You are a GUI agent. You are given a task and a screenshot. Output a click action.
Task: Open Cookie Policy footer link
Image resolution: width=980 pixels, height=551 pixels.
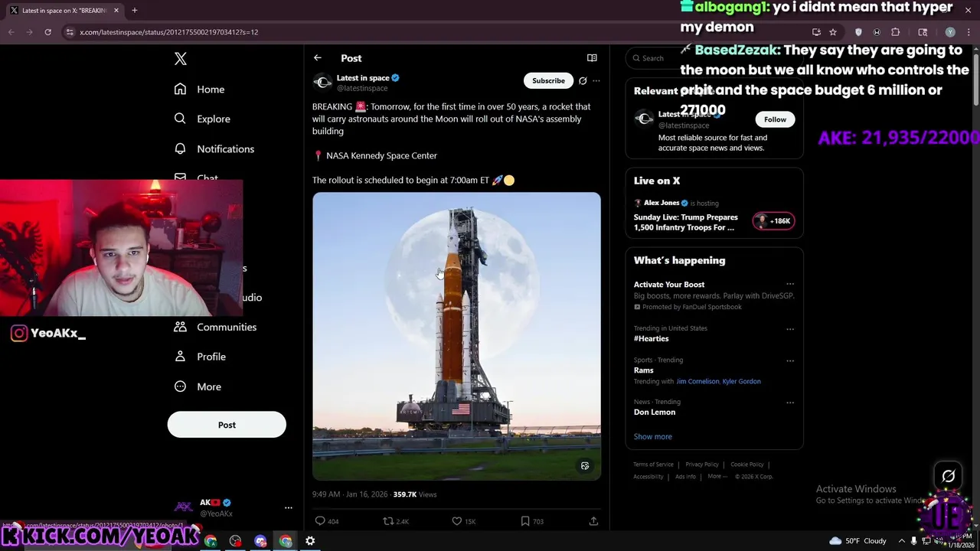pyautogui.click(x=747, y=465)
